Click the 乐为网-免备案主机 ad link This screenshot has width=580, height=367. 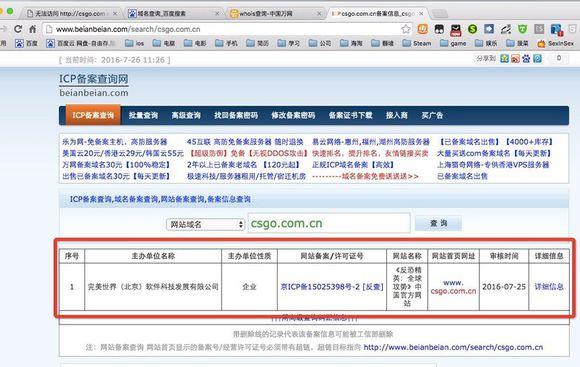[115, 142]
